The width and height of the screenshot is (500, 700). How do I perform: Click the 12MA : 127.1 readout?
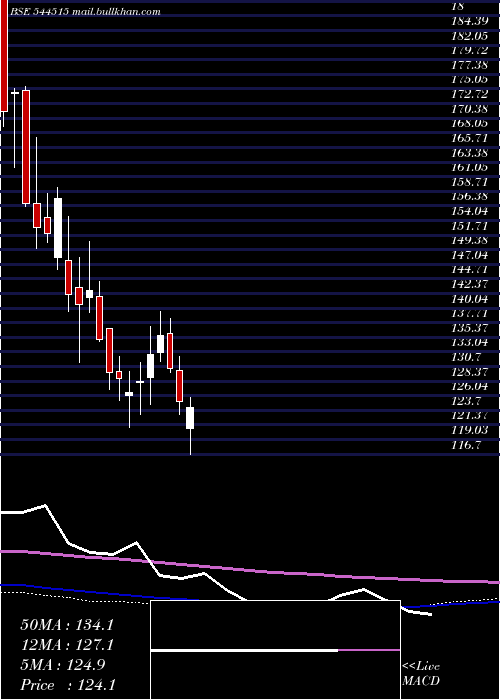coord(67,645)
